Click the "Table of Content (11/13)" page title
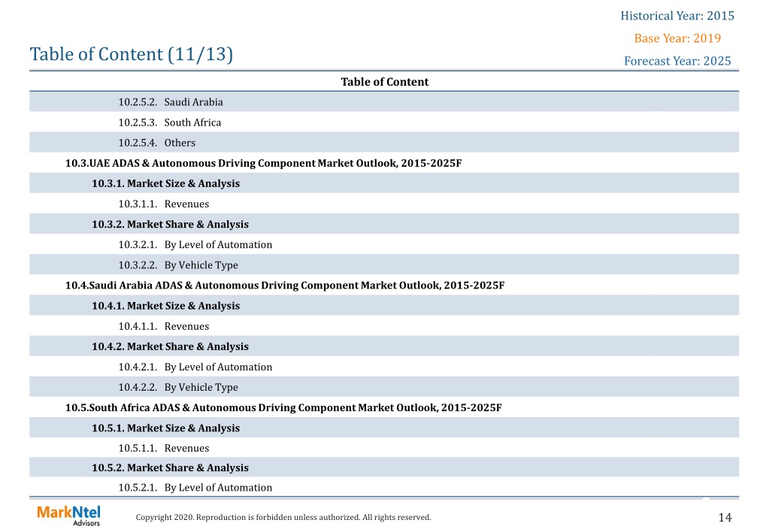 tap(131, 54)
